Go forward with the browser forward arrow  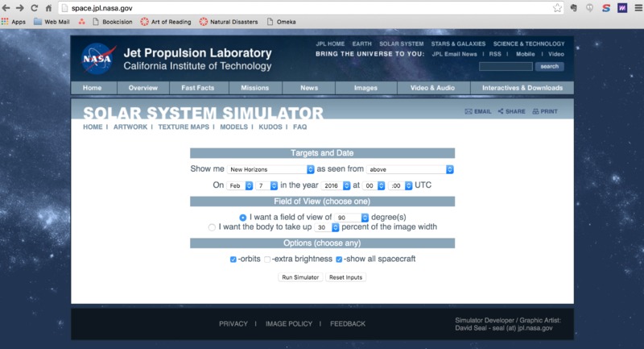19,8
